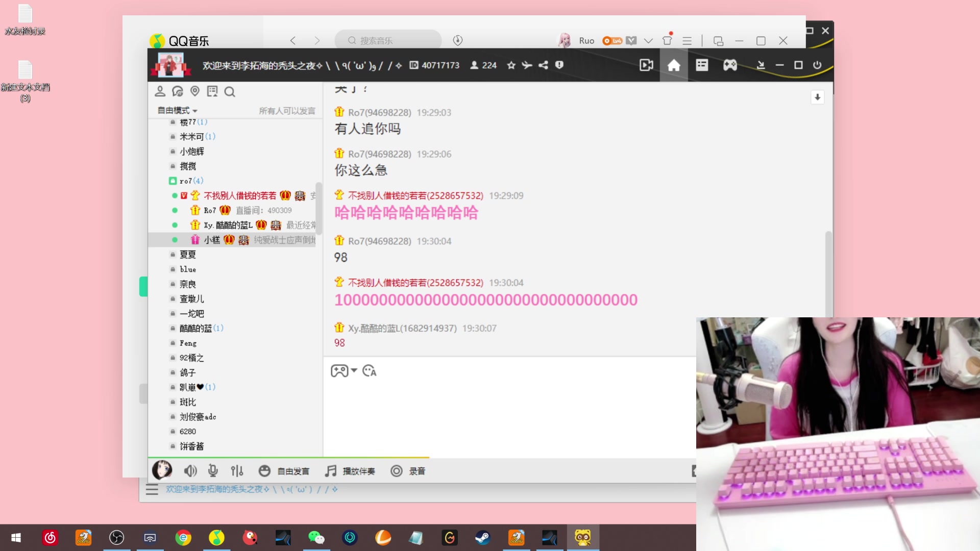Open the game controller tab in the header

tap(730, 65)
